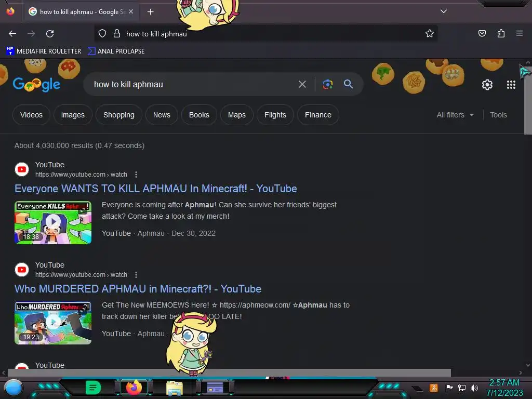Switch to the Shopping filter

[x=119, y=115]
